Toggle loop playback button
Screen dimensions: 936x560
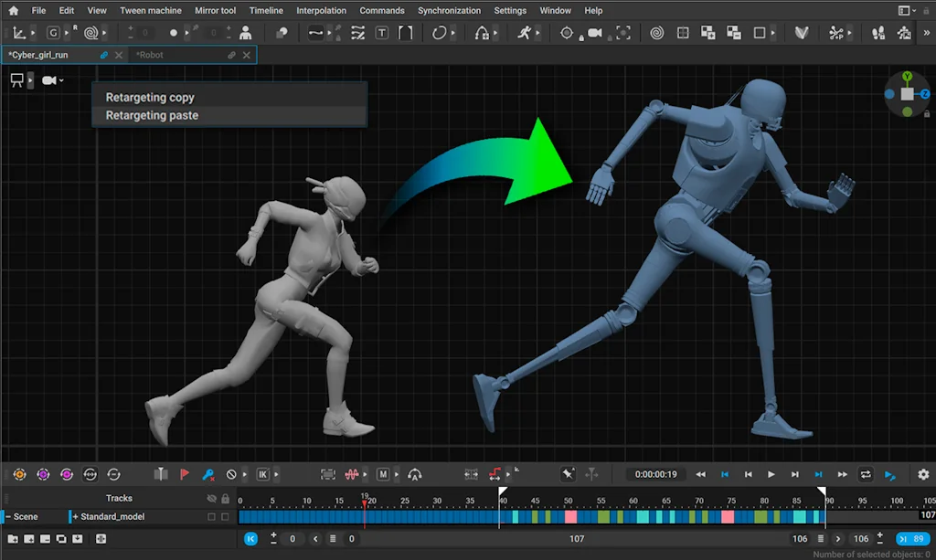click(866, 474)
